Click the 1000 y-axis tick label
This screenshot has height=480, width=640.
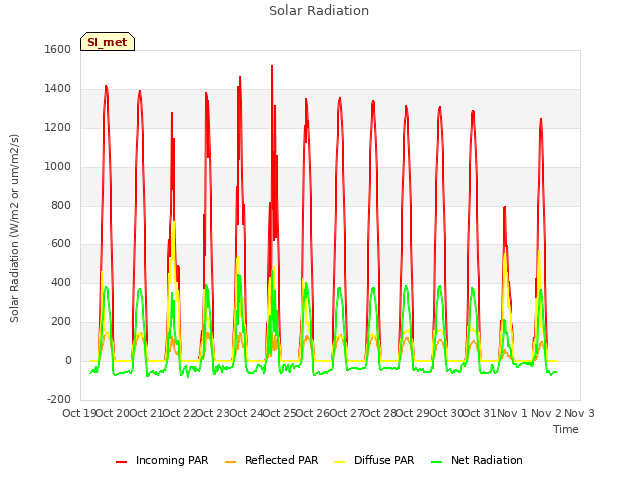point(58,167)
